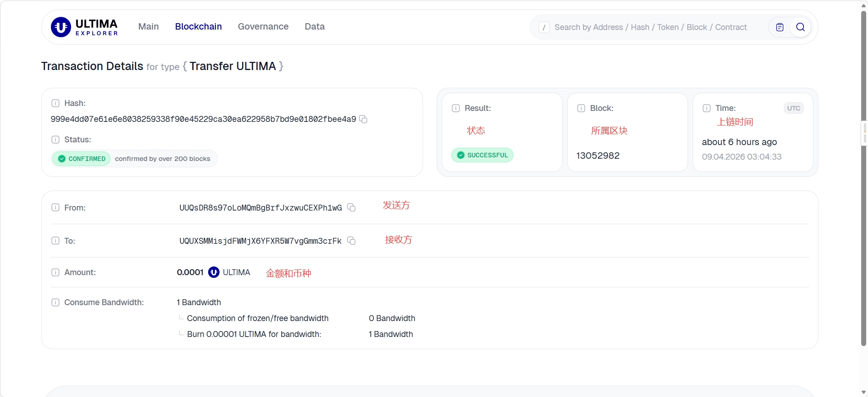
Task: Click info icon beside Amount label
Action: click(55, 272)
